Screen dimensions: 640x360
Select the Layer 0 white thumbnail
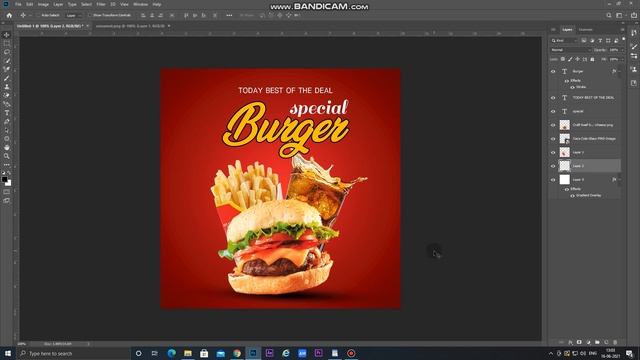click(x=564, y=180)
